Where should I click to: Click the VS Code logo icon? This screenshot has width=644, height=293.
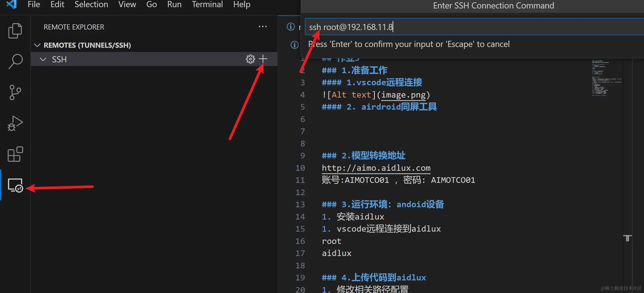(11, 4)
